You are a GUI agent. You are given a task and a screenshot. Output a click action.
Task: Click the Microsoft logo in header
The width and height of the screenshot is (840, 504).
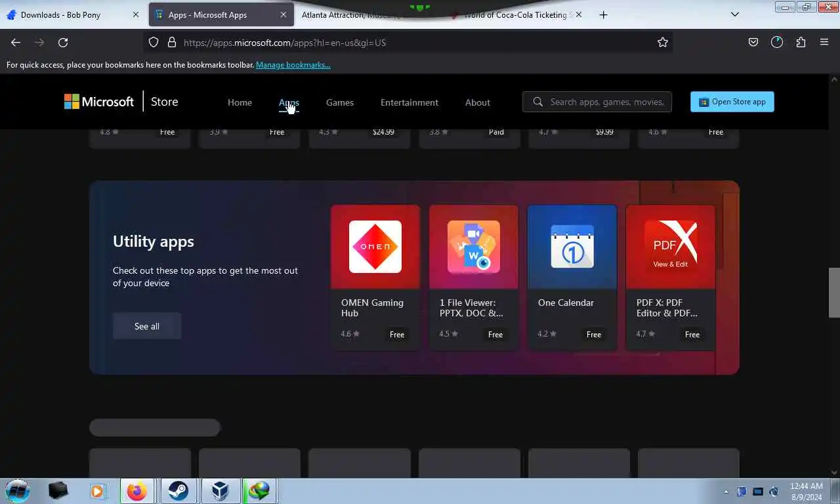point(98,102)
